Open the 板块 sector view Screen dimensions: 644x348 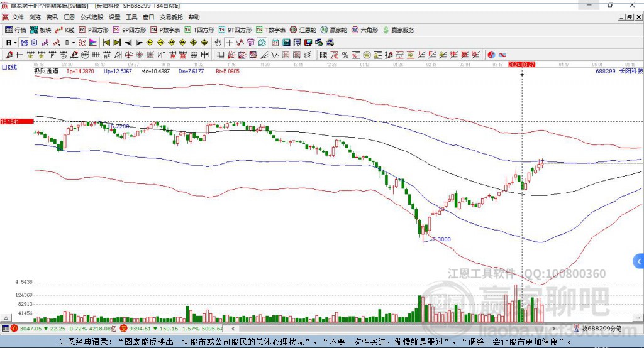point(40,30)
